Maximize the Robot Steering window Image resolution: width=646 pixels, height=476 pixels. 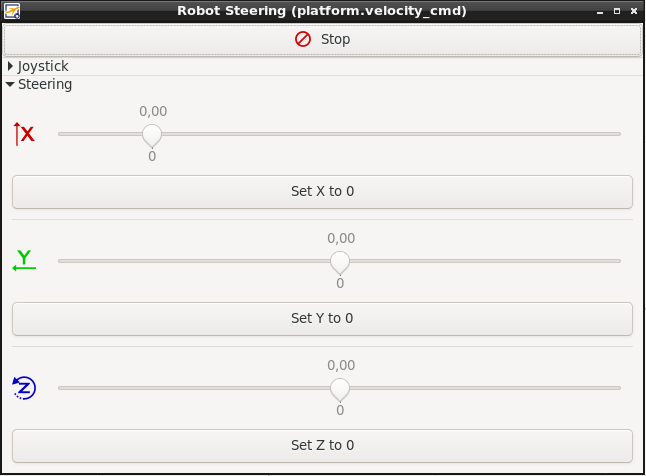click(x=616, y=11)
